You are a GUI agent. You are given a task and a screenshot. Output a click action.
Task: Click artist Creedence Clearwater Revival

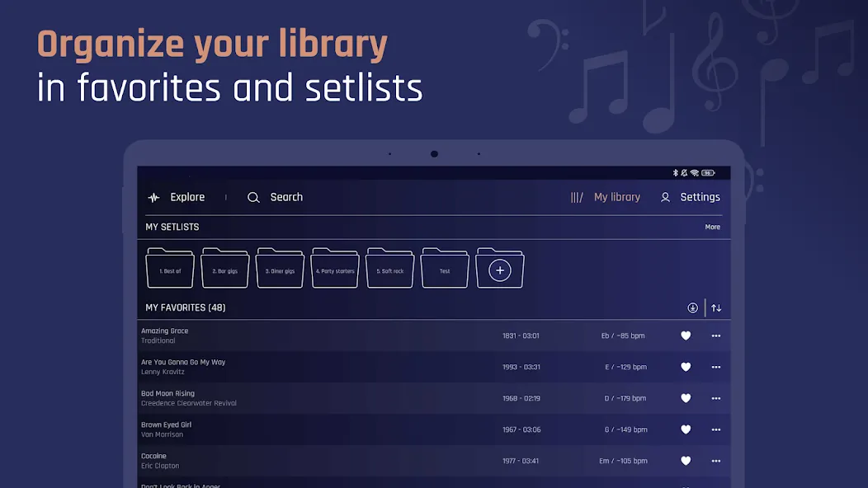(189, 403)
